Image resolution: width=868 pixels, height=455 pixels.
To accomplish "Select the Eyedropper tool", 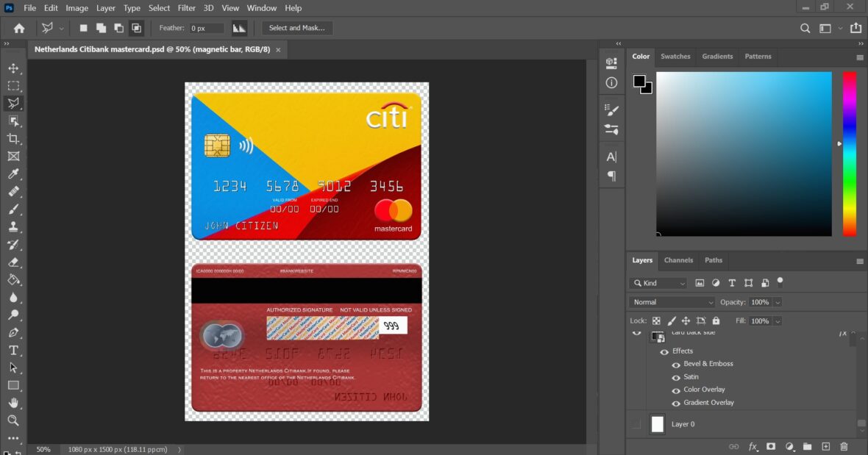I will coord(13,173).
